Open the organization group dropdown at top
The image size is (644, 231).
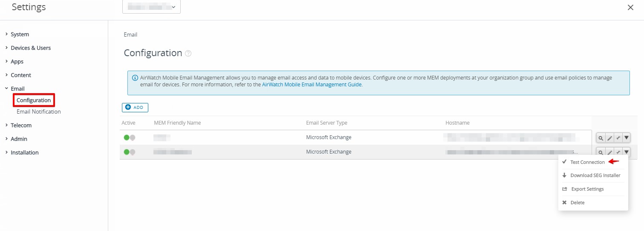tap(151, 7)
